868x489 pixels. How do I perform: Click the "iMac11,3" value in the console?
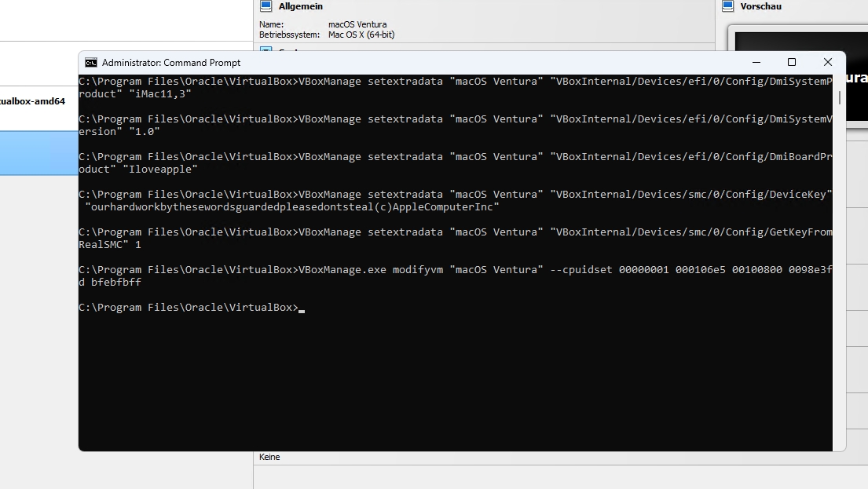160,94
